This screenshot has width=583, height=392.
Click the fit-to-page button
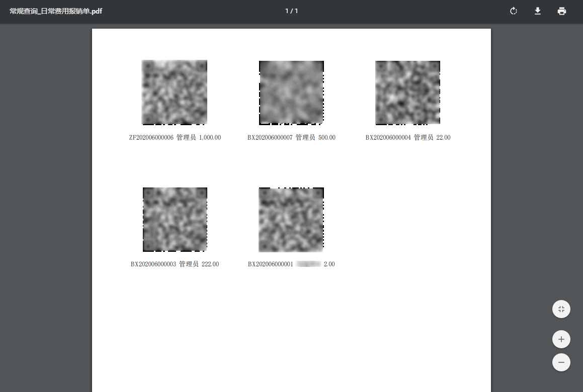coord(561,309)
